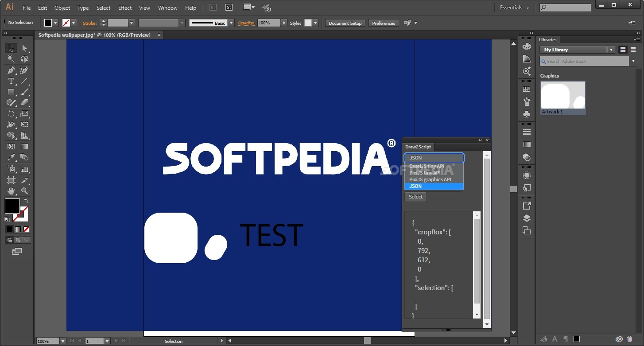Select the Selection (black arrow) tool
Viewport: 644px width, 346px height.
coord(11,48)
